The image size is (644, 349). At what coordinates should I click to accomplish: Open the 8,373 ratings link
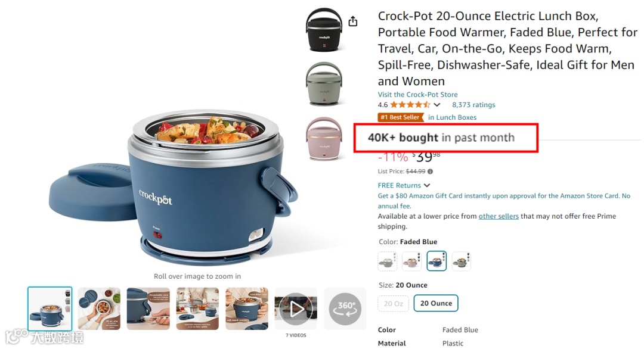473,105
